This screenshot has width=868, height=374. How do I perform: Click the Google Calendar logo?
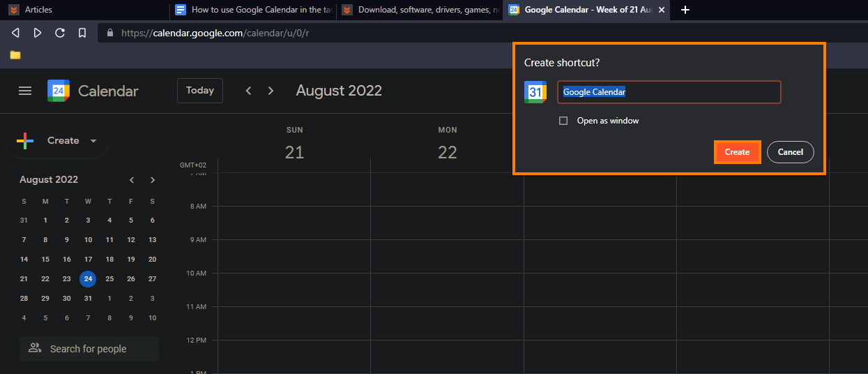click(x=59, y=91)
